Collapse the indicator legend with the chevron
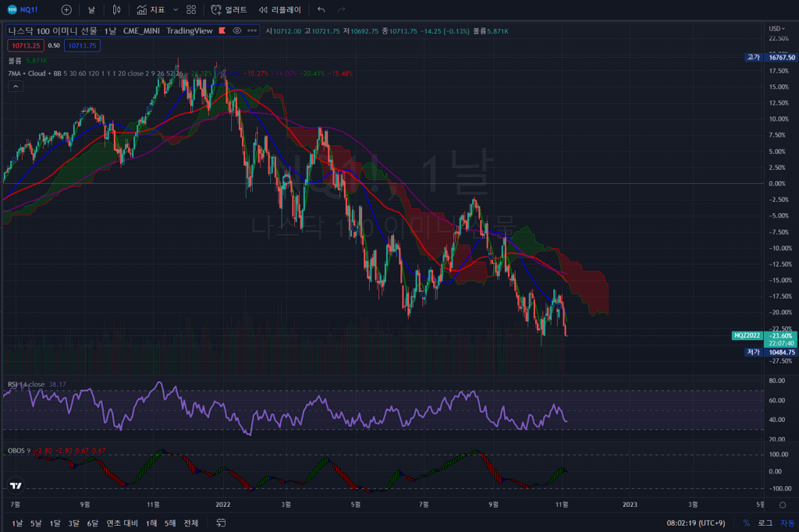This screenshot has width=799, height=532. 15,87
